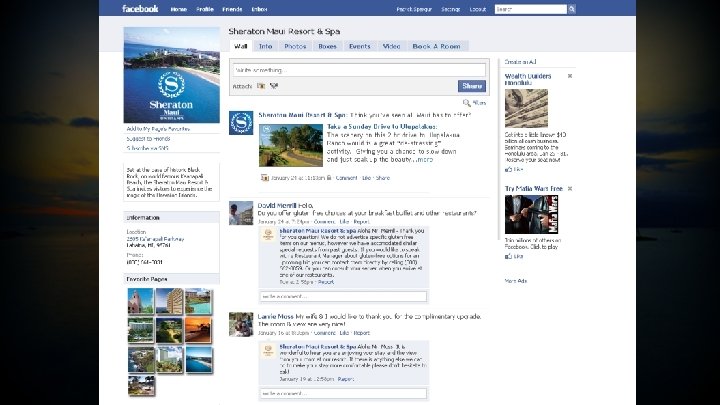Open Take a Sunday Drive to Ulupalakua link
The width and height of the screenshot is (720, 405).
click(382, 126)
